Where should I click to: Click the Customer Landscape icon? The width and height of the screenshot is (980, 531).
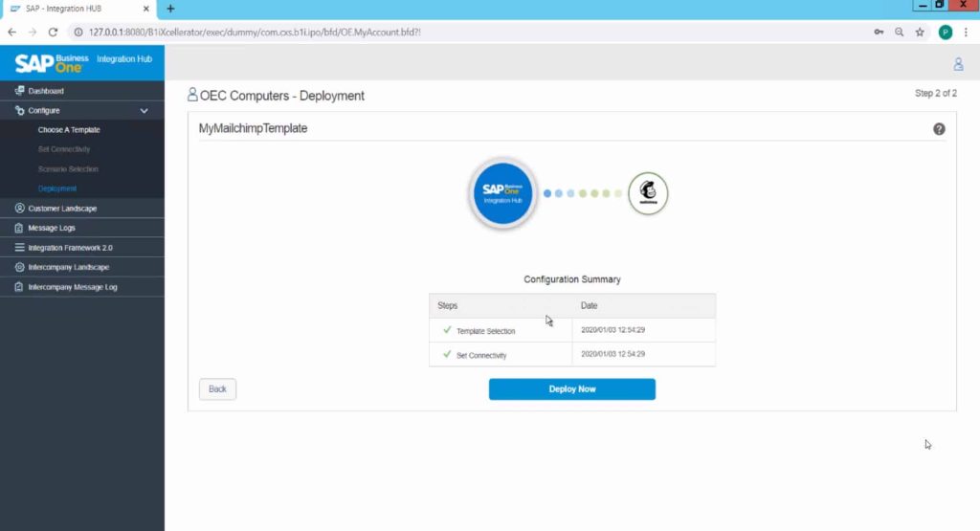pos(19,208)
